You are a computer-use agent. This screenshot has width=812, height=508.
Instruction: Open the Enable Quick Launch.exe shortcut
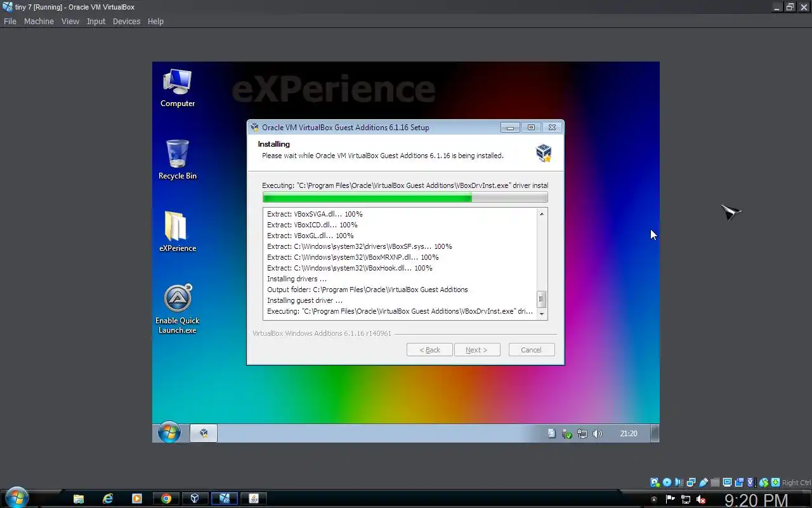pyautogui.click(x=177, y=309)
